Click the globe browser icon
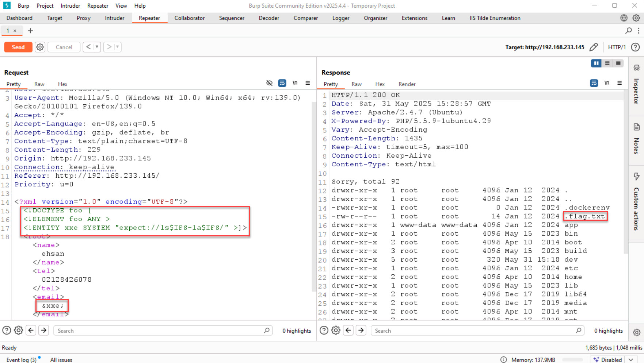Image resolution: width=644 pixels, height=363 pixels. click(x=624, y=18)
